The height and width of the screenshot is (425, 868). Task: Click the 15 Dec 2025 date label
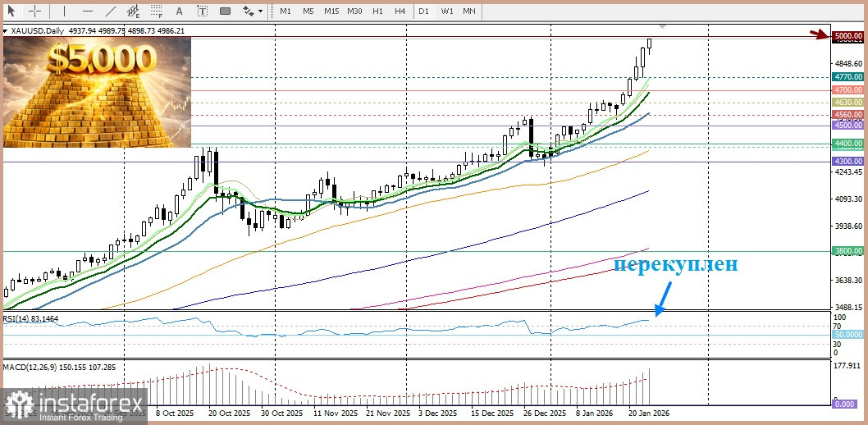(x=492, y=414)
